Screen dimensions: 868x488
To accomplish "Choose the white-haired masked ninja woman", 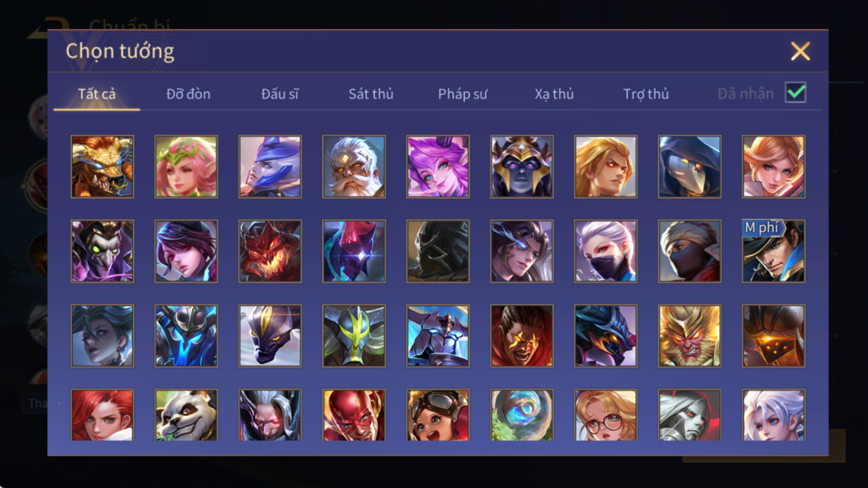I will pos(605,251).
